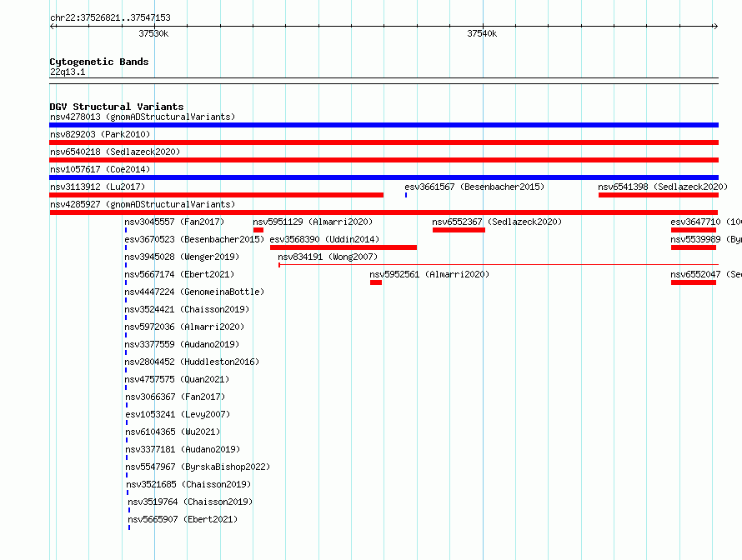Click the red bar under nsv829203

[384, 142]
